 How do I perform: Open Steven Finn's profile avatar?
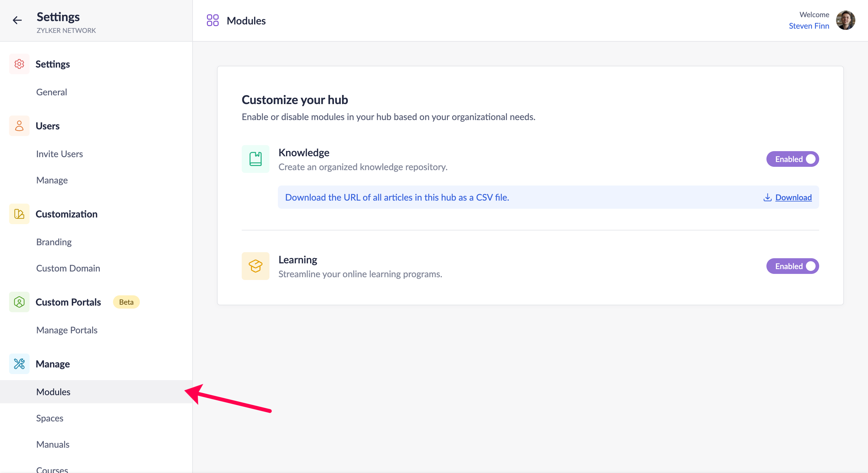pos(845,20)
